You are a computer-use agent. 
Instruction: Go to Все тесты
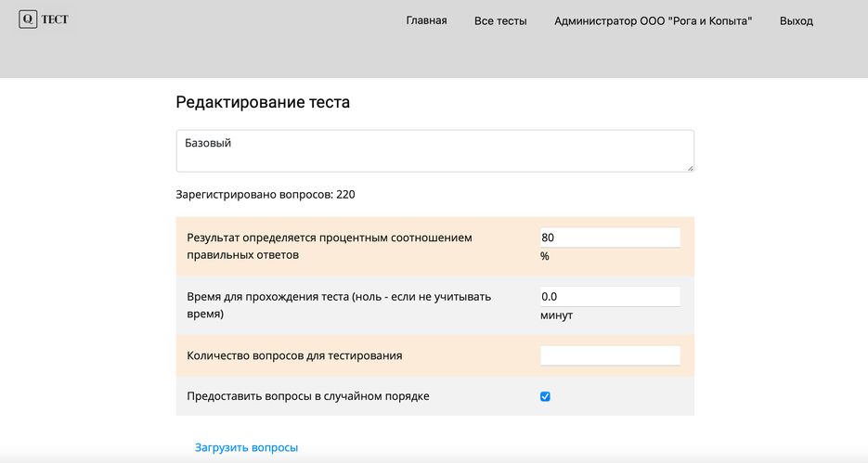click(x=499, y=20)
